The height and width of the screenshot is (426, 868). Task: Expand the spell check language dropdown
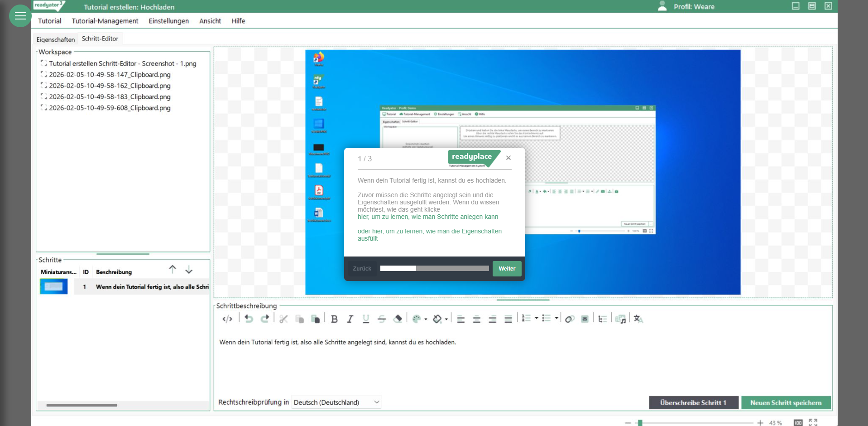tap(376, 402)
